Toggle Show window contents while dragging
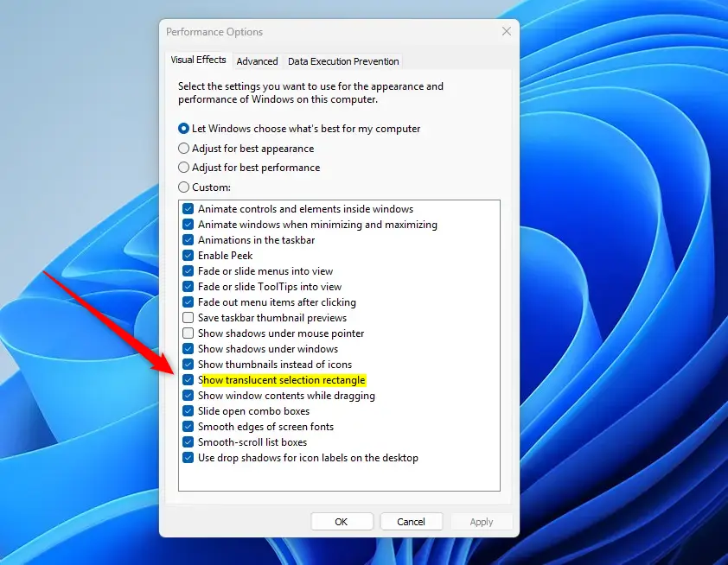The width and height of the screenshot is (728, 565). pos(188,396)
